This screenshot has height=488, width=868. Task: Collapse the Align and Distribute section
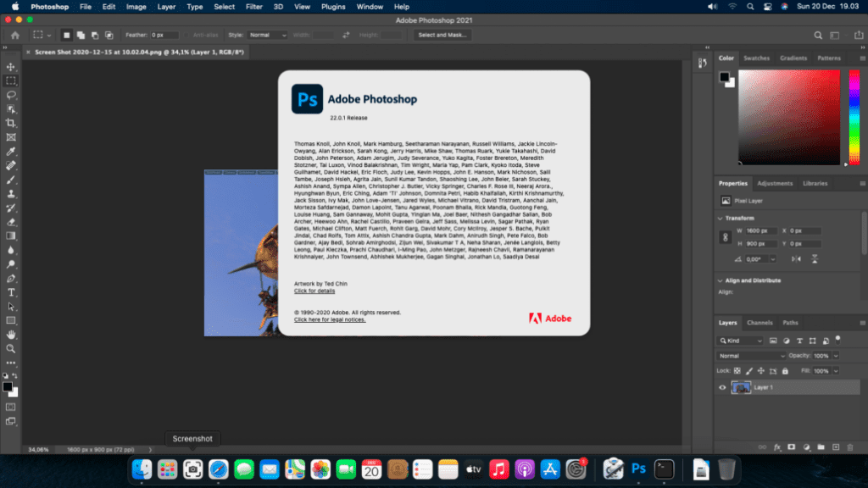coord(721,280)
